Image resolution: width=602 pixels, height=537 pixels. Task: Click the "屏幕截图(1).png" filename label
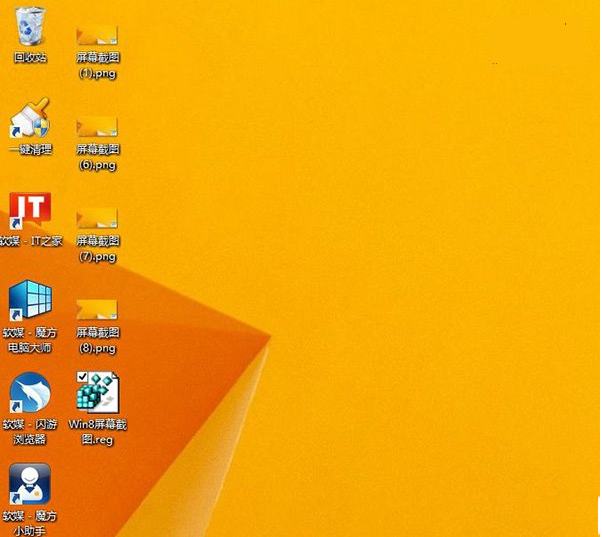click(x=98, y=65)
